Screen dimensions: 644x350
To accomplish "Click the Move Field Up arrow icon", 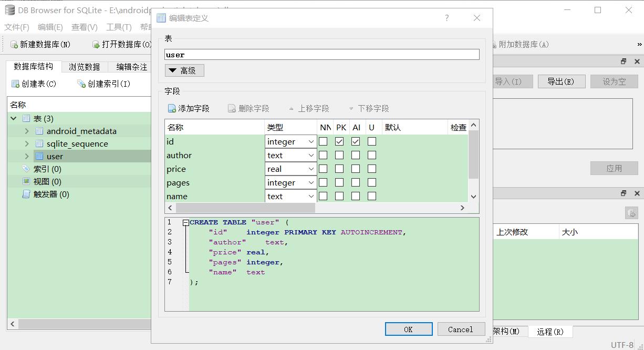I will (x=292, y=109).
